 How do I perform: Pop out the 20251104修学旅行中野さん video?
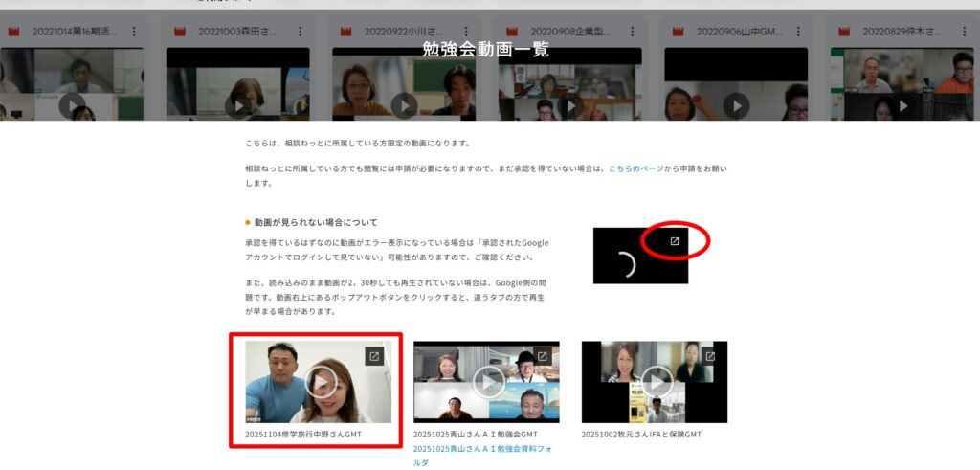point(374,356)
